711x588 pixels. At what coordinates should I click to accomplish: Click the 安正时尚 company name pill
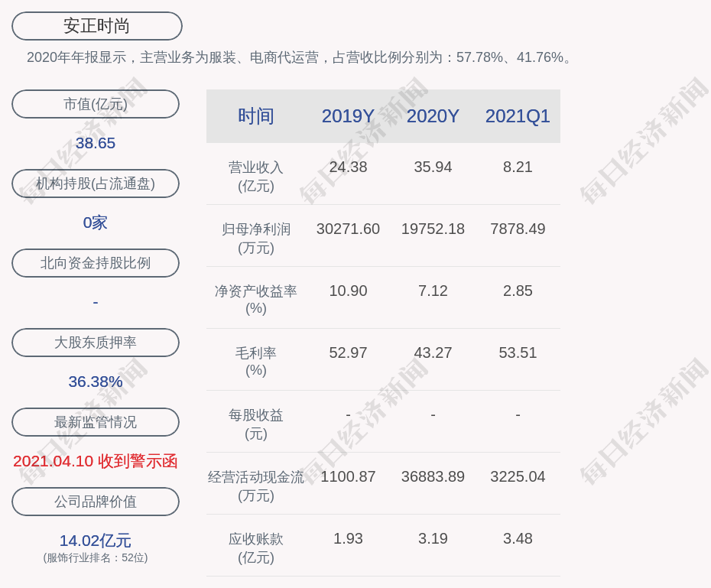[96, 26]
